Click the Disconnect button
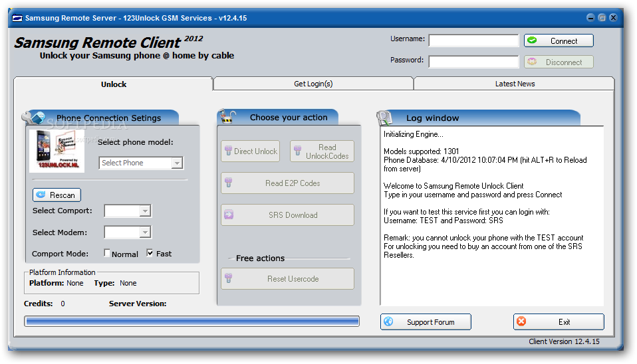637x364 pixels. point(559,62)
